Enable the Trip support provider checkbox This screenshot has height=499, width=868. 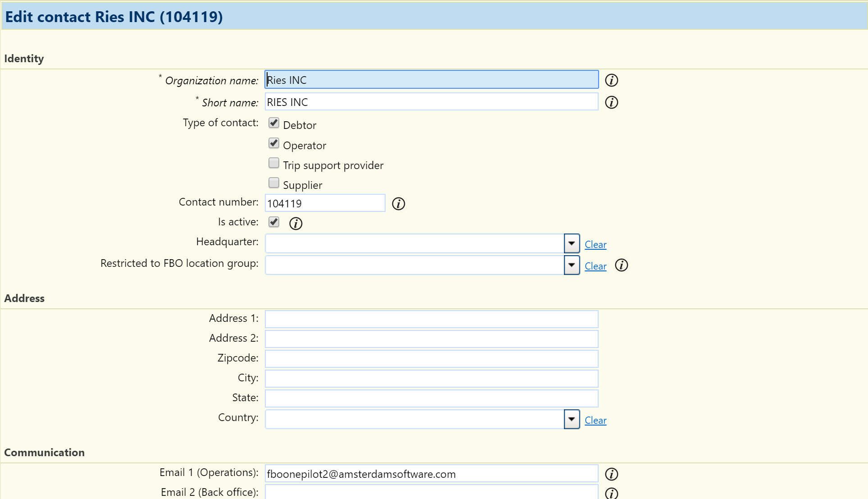click(273, 163)
